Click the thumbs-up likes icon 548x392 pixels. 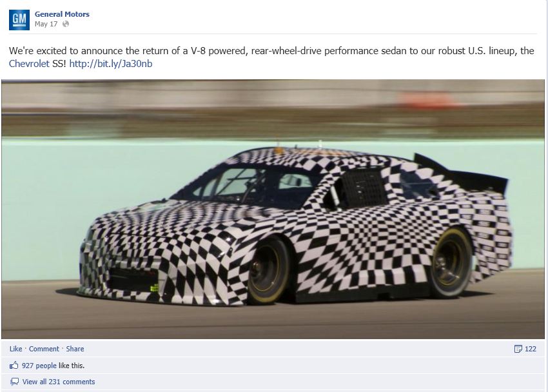(14, 366)
